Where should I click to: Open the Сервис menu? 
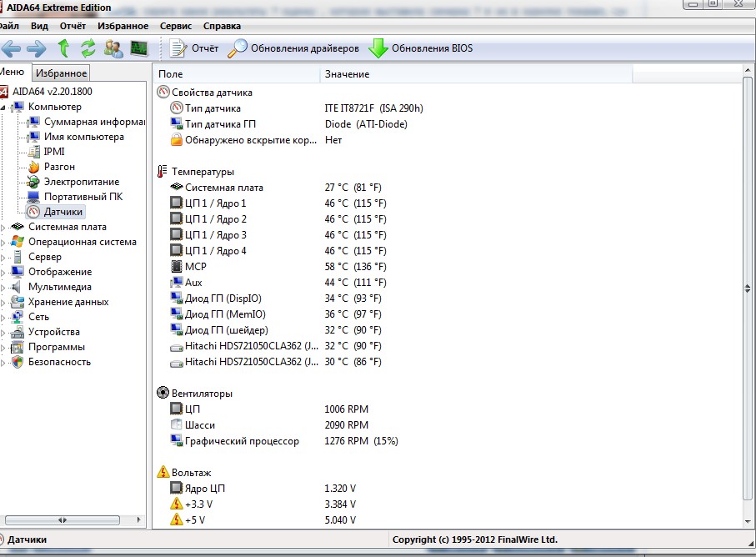click(176, 26)
